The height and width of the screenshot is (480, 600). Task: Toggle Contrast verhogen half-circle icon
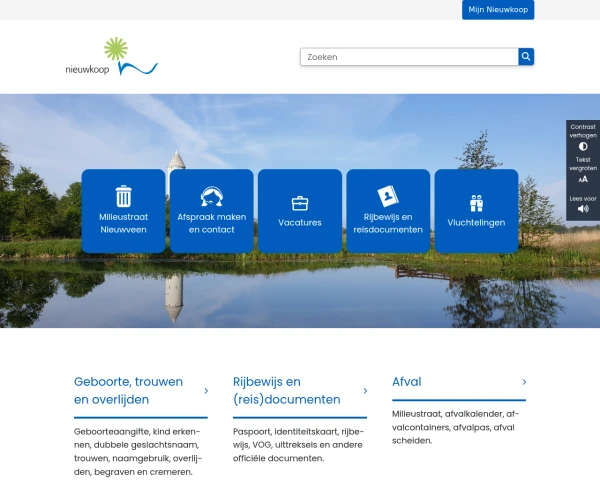pos(583,146)
